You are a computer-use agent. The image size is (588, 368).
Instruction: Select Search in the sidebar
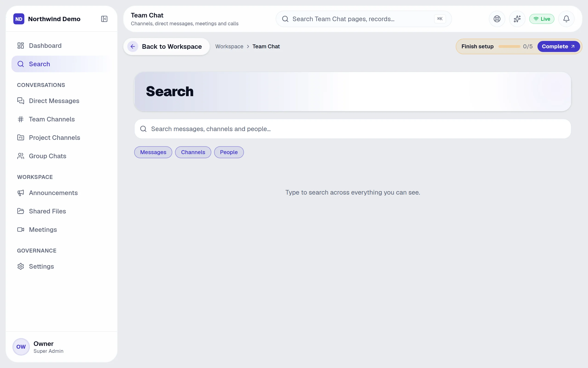(62, 64)
